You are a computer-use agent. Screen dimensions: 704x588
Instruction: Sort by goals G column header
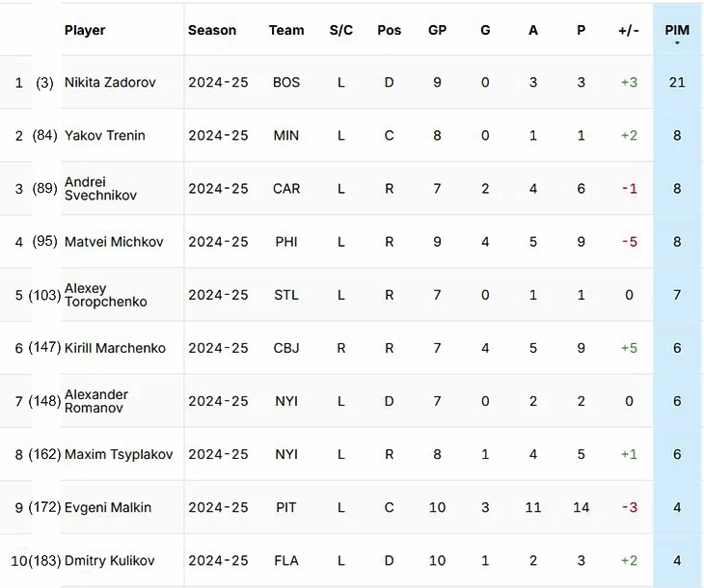coord(485,30)
